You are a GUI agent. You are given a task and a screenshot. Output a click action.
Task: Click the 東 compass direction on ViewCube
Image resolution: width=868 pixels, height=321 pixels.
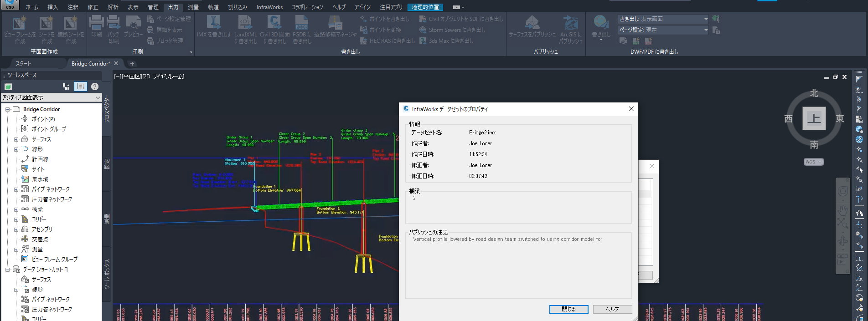coord(840,119)
